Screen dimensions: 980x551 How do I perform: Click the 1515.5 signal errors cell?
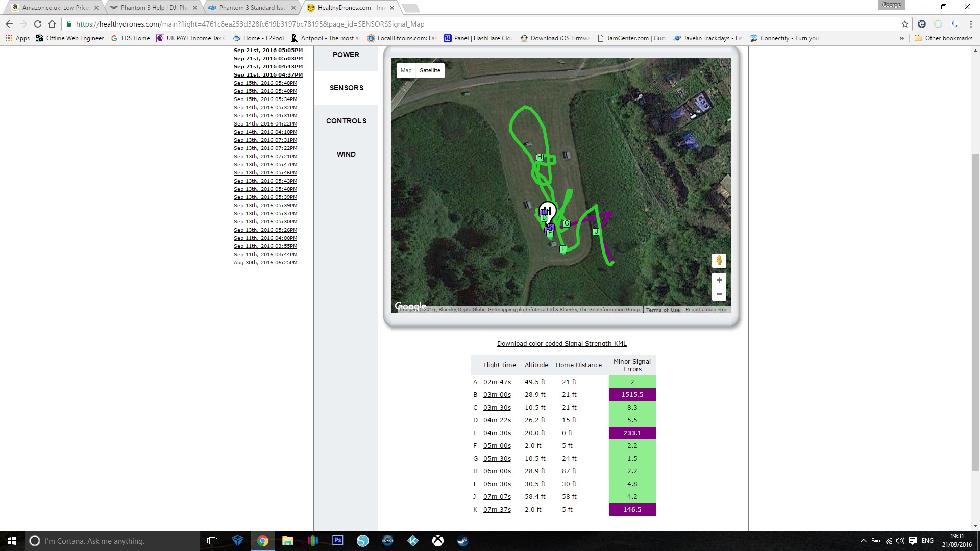(632, 395)
